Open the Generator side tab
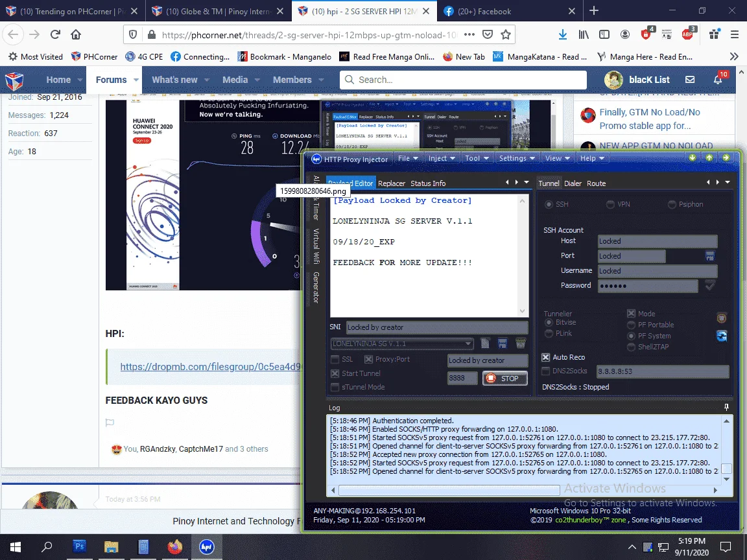The image size is (747, 560). coord(316,288)
